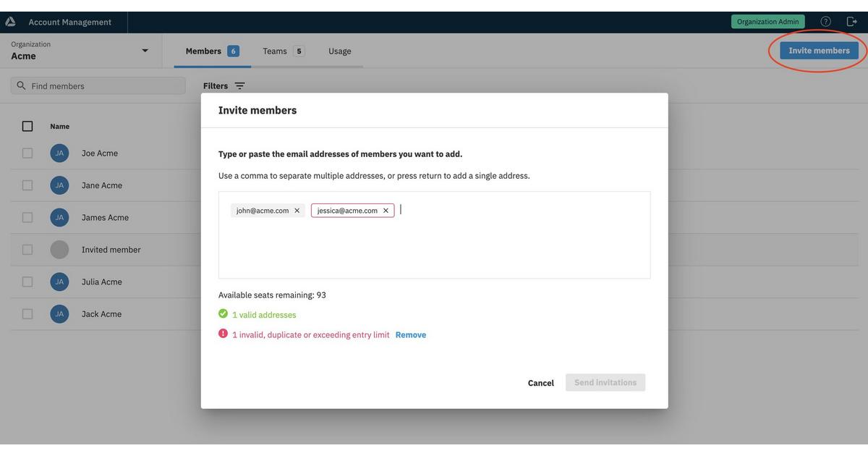This screenshot has width=868, height=456.
Task: Click inside the email addresses input box
Action: coord(434,235)
